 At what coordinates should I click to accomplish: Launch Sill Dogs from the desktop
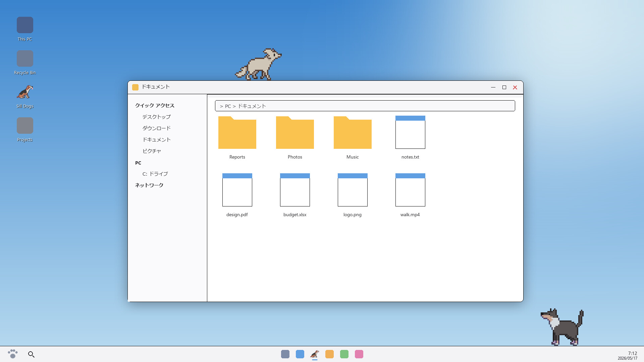[x=25, y=92]
